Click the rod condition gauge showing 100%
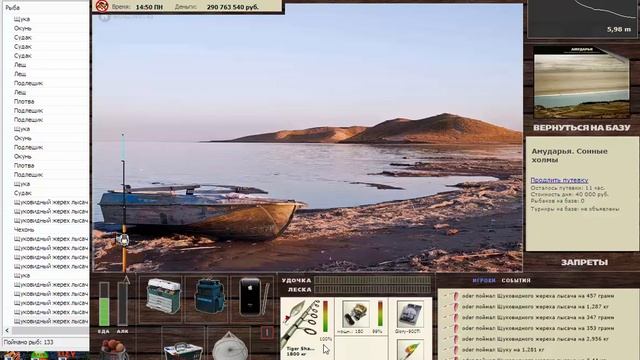 [325, 317]
